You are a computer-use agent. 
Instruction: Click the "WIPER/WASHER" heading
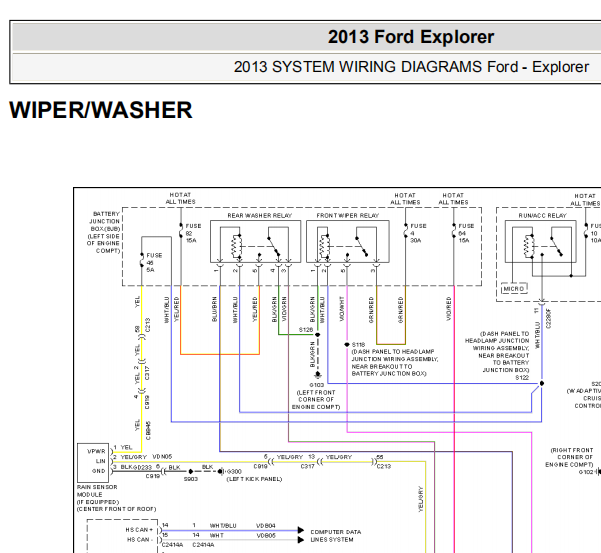pos(100,110)
